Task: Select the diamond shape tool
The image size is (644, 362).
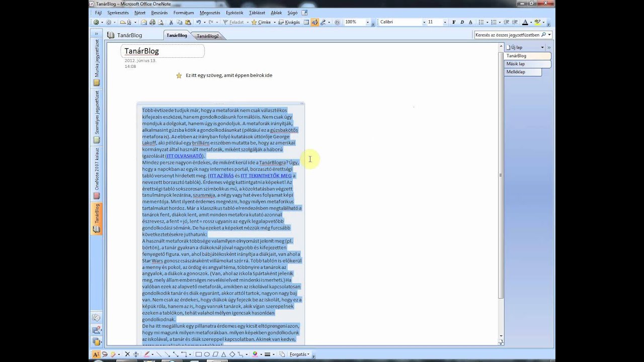Action: pyautogui.click(x=232, y=354)
